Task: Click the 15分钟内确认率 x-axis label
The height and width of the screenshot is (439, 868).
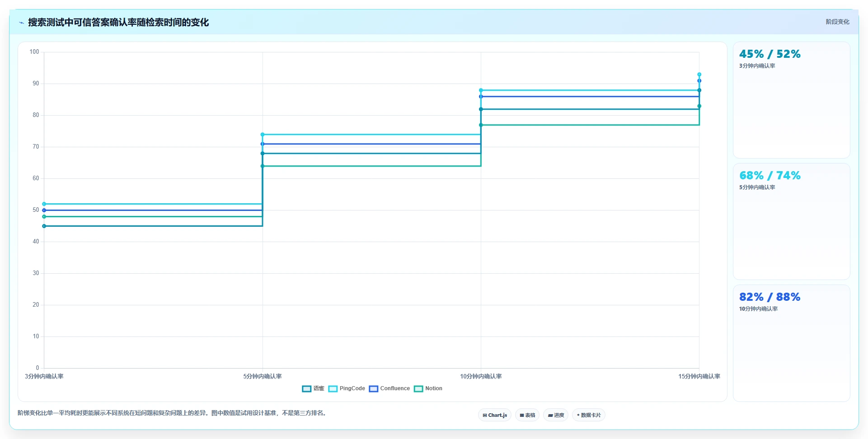Action: [699, 376]
